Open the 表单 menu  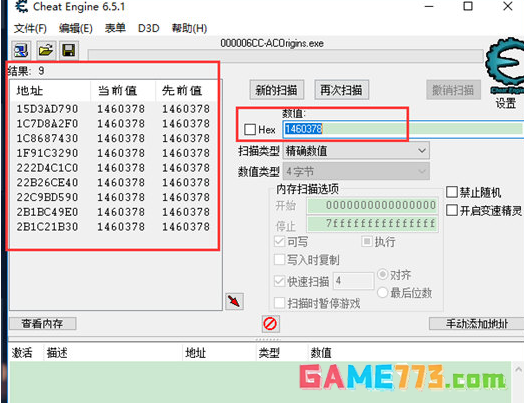pos(115,28)
